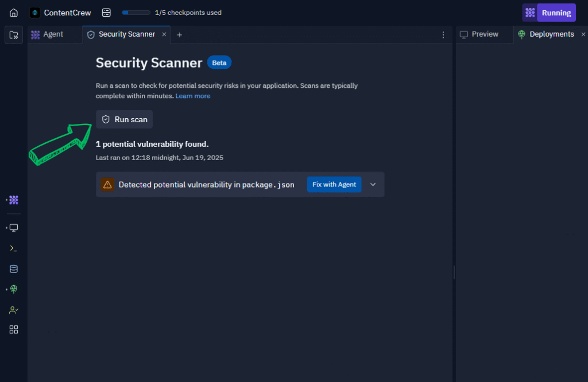Screen dimensions: 588x382
Task: Select the 'Detected potential vulnerability in package.json' text
Action: click(206, 185)
